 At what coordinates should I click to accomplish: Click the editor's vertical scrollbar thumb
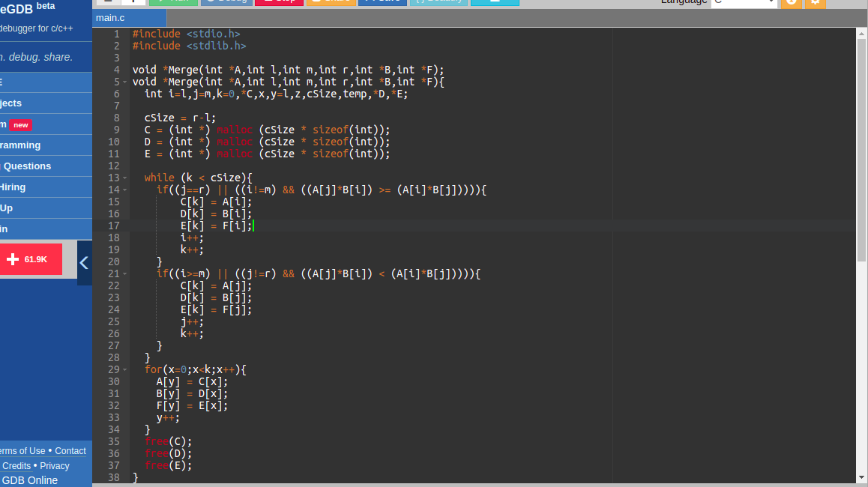pyautogui.click(x=861, y=151)
